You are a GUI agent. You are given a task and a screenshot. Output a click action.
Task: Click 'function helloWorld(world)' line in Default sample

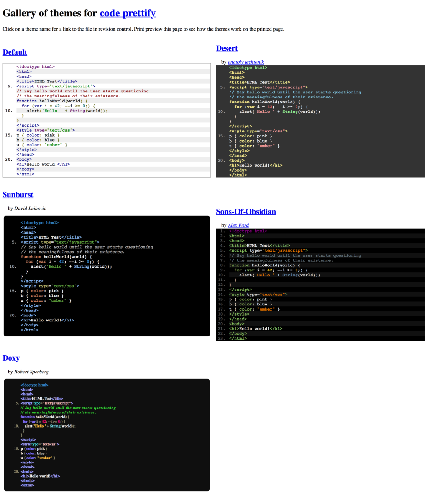pyautogui.click(x=52, y=101)
